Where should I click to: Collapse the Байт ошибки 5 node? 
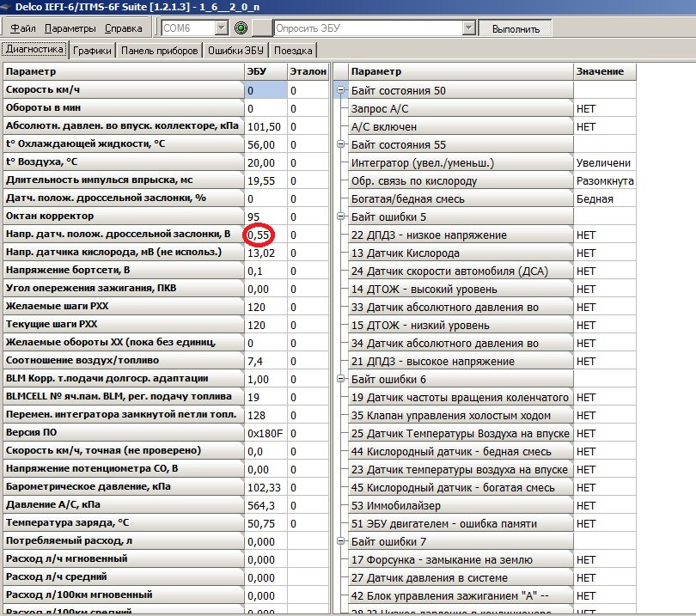coord(340,217)
